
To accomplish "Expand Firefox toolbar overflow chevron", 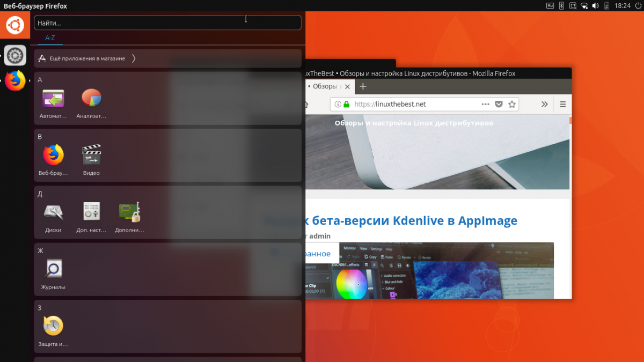I will click(x=544, y=104).
